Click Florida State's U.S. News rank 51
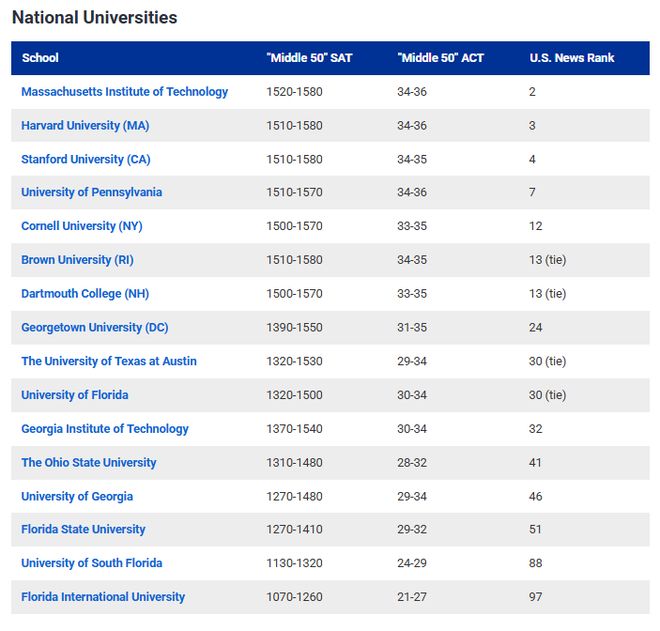 click(x=536, y=529)
